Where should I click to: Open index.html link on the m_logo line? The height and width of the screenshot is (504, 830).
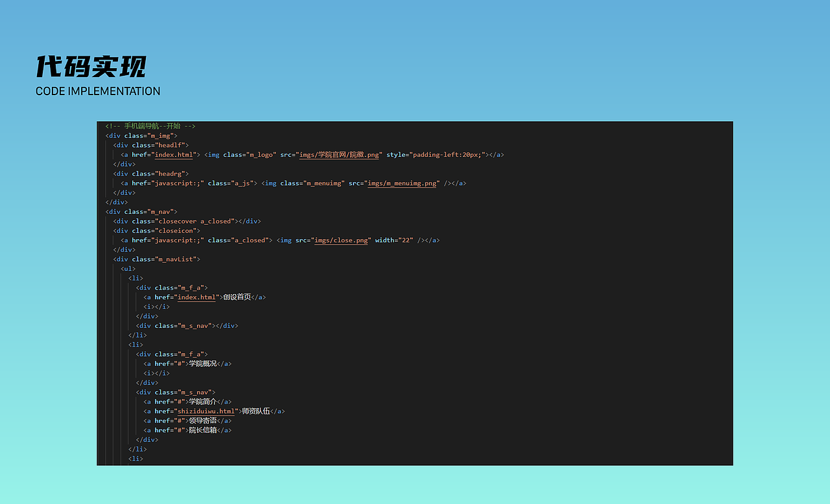point(174,155)
